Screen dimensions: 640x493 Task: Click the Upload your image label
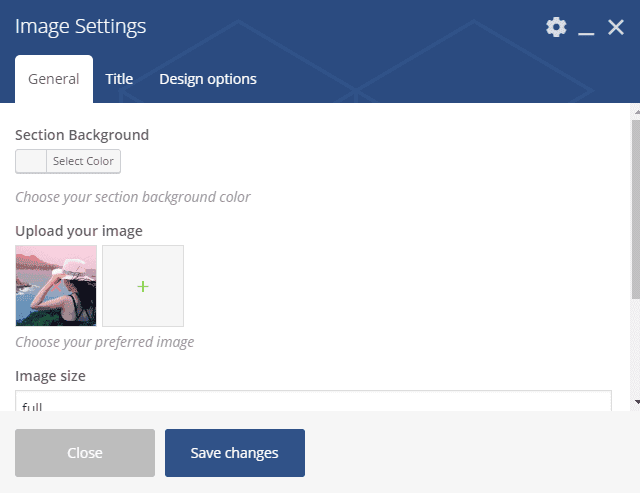(x=79, y=231)
